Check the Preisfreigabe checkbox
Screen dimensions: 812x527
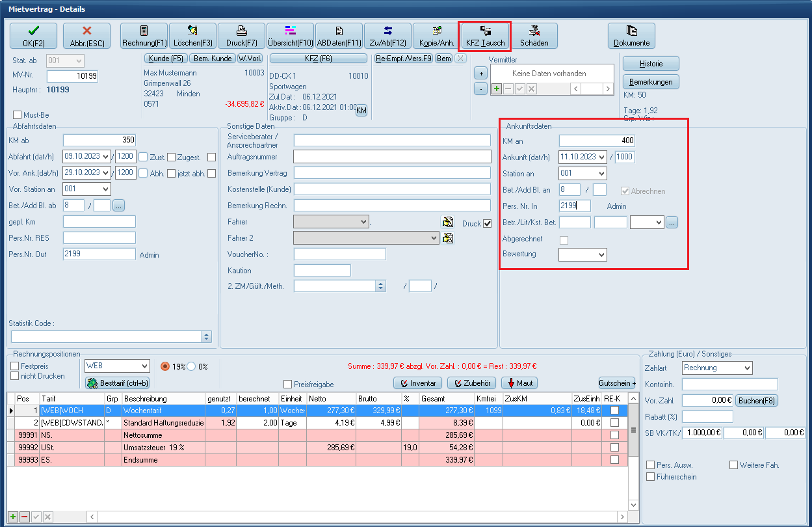tap(288, 384)
